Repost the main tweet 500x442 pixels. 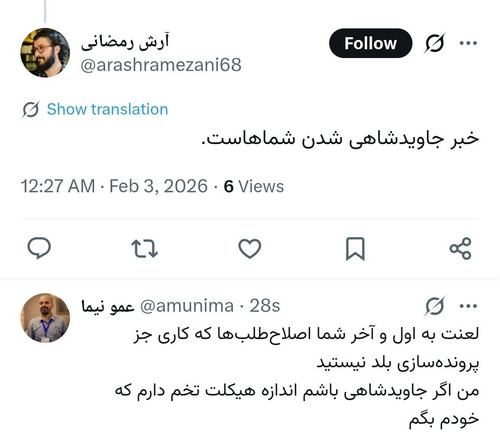point(144,249)
